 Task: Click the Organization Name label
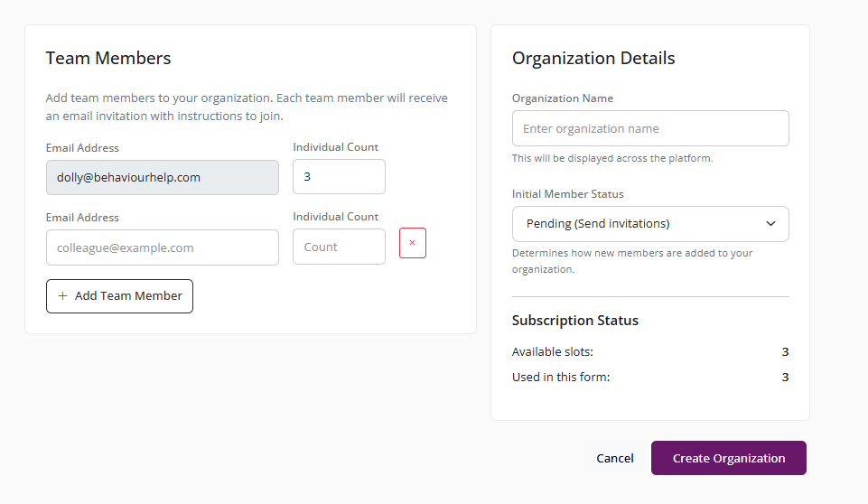click(563, 98)
